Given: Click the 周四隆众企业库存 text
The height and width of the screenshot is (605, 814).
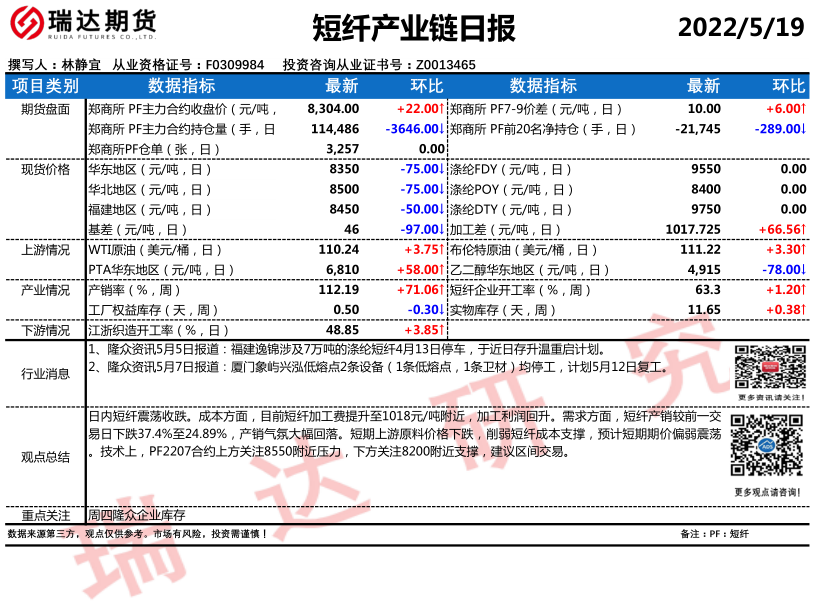Looking at the screenshot, I should (x=137, y=515).
